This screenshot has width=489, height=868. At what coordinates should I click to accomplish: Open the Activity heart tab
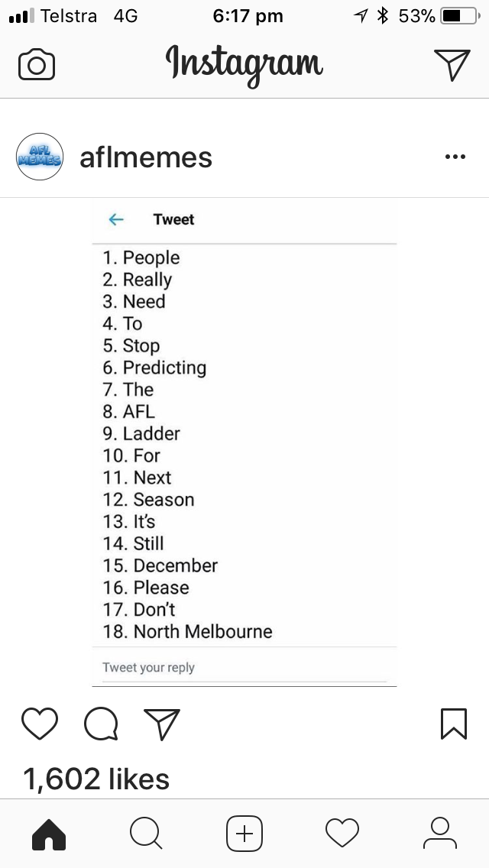coord(342,834)
